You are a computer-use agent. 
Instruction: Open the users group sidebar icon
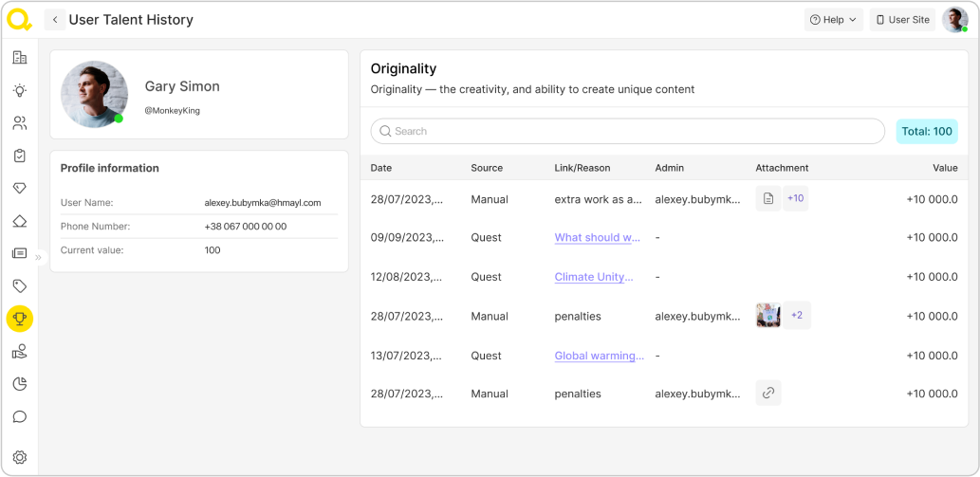click(19, 123)
